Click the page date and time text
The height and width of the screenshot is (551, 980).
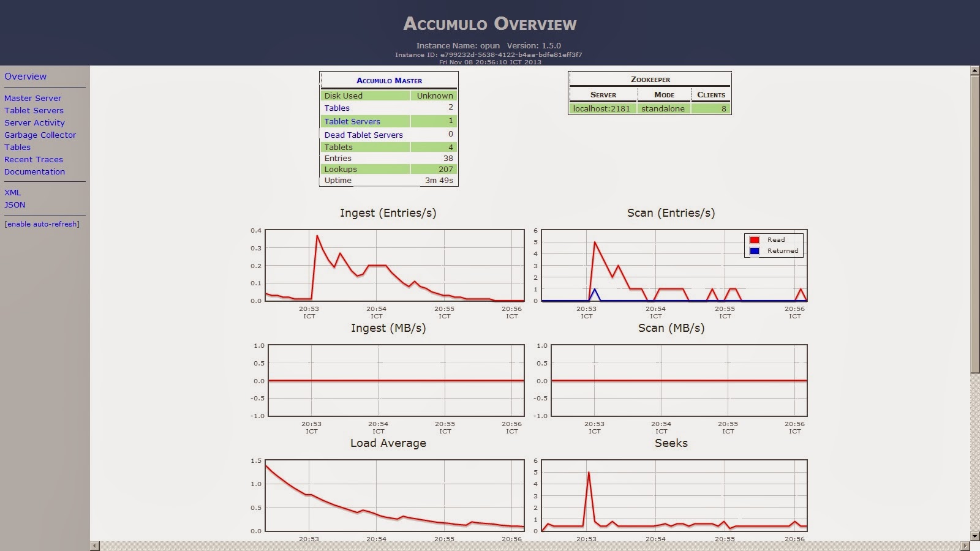point(490,62)
